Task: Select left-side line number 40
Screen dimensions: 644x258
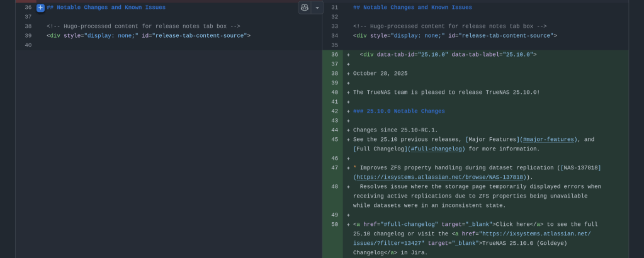Action: click(x=28, y=45)
